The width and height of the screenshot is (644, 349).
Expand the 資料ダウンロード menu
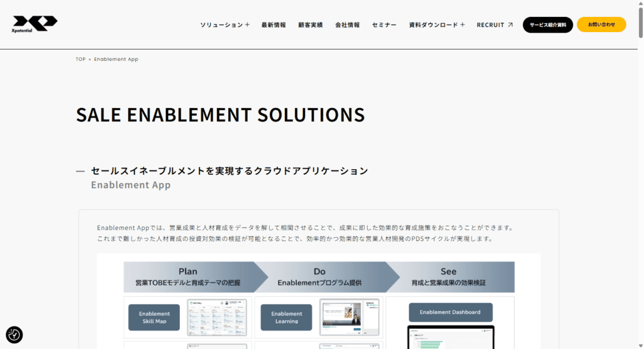tap(436, 25)
